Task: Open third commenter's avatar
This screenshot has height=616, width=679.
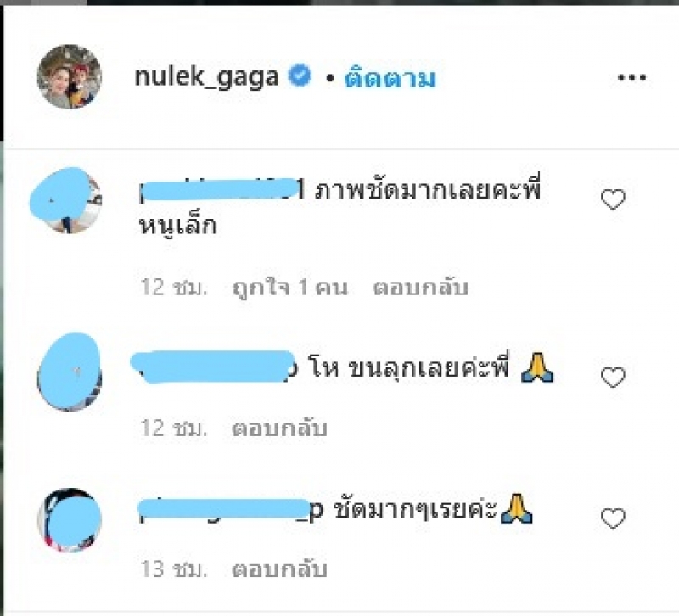Action: (x=70, y=520)
